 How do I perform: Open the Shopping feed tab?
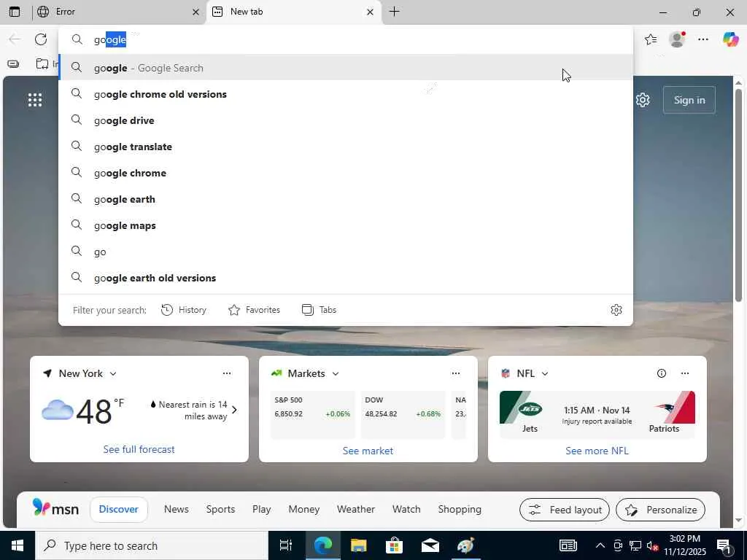pos(460,510)
